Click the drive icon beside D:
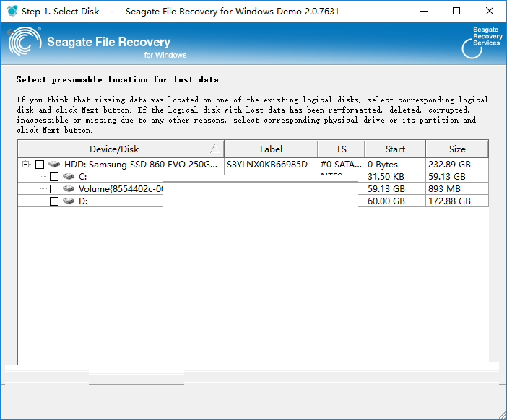Screen dimensions: 507x420 tap(69, 201)
